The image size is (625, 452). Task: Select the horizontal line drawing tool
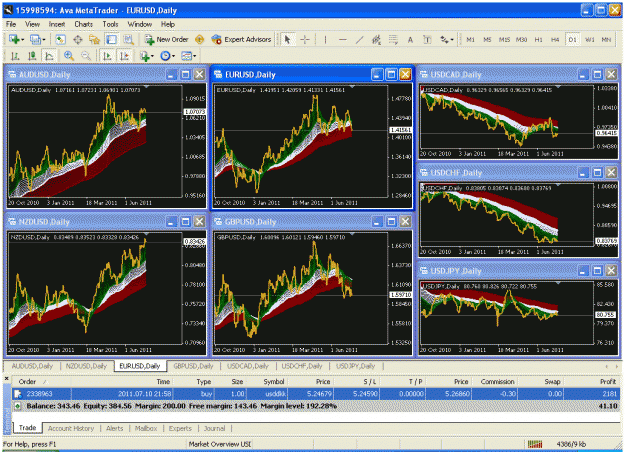click(343, 39)
